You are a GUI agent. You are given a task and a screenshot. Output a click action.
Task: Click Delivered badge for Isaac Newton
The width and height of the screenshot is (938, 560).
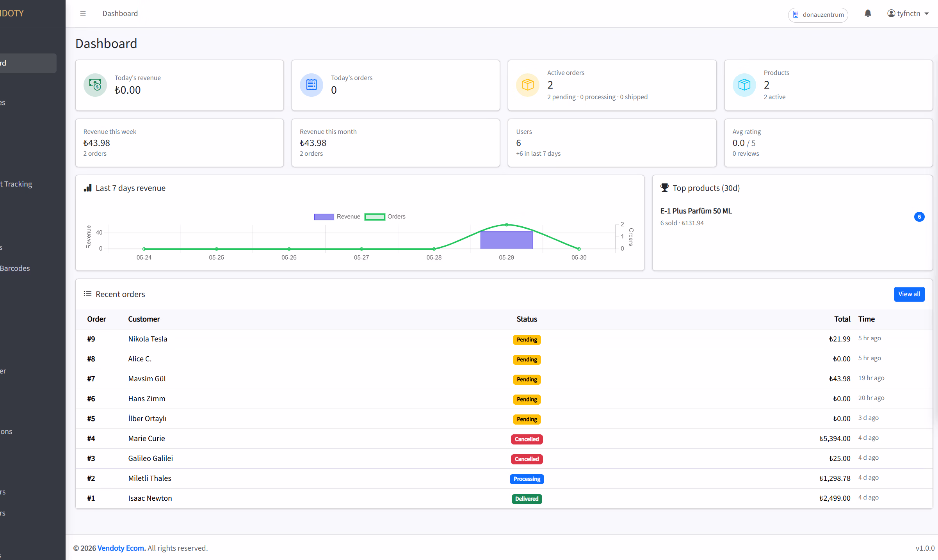point(527,499)
